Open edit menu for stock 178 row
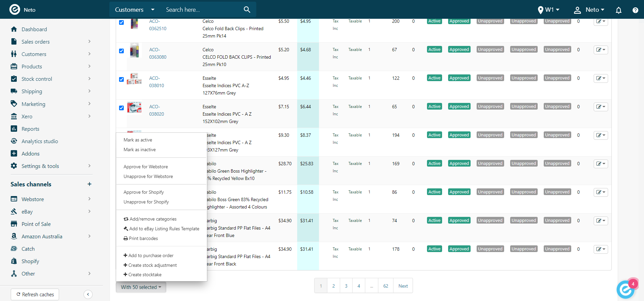 tap(601, 249)
